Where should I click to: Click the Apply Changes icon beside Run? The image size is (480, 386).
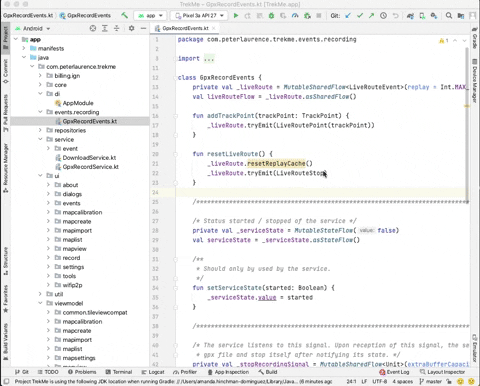pyautogui.click(x=247, y=16)
